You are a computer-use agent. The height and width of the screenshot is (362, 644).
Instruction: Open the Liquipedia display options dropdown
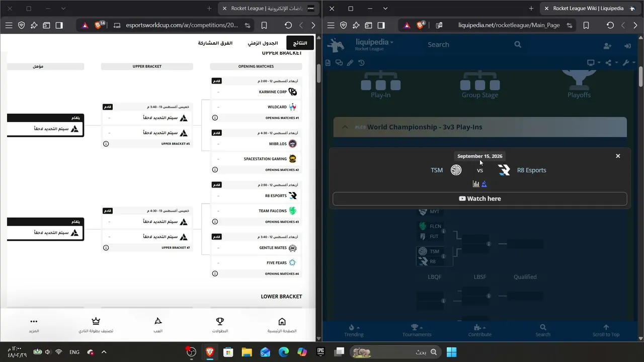pos(593,63)
